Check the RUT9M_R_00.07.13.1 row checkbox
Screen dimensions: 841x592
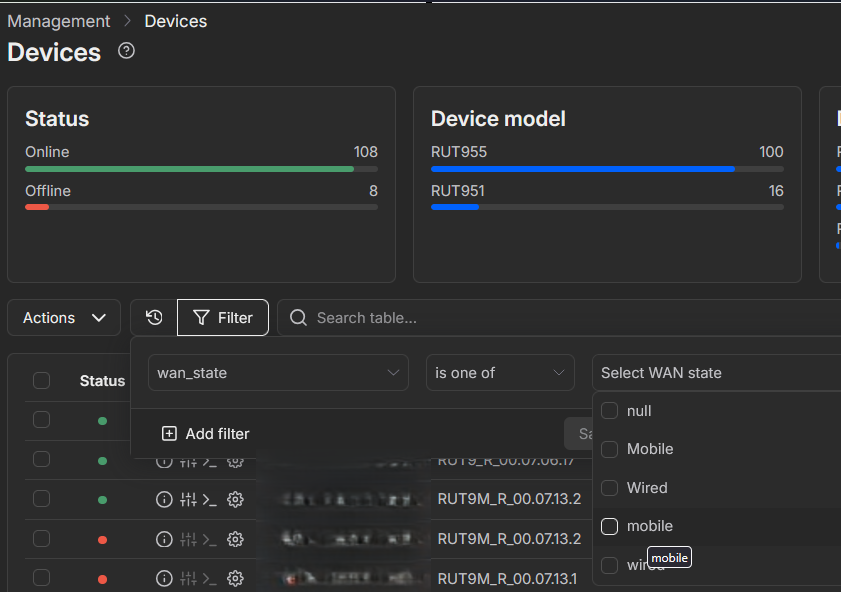pyautogui.click(x=41, y=578)
